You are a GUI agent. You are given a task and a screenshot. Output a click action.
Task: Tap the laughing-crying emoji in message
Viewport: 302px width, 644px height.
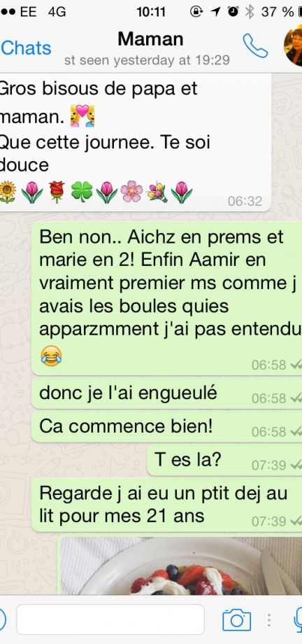point(51,356)
